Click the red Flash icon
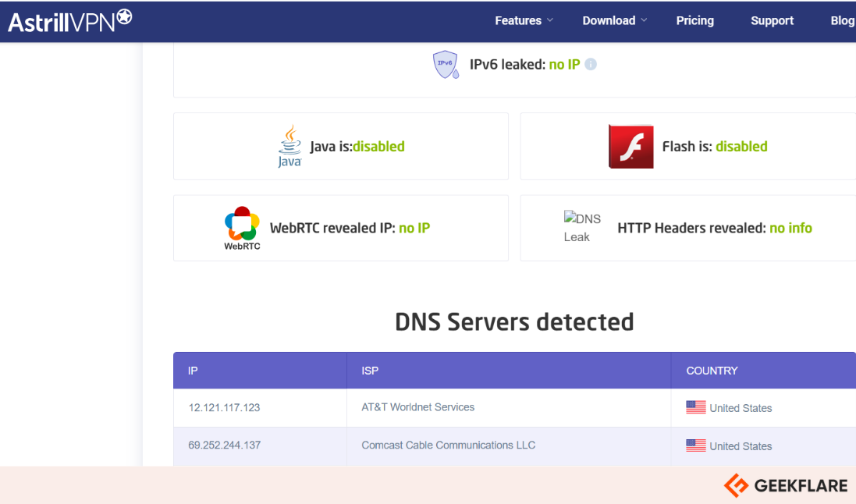This screenshot has height=504, width=856. pyautogui.click(x=630, y=146)
